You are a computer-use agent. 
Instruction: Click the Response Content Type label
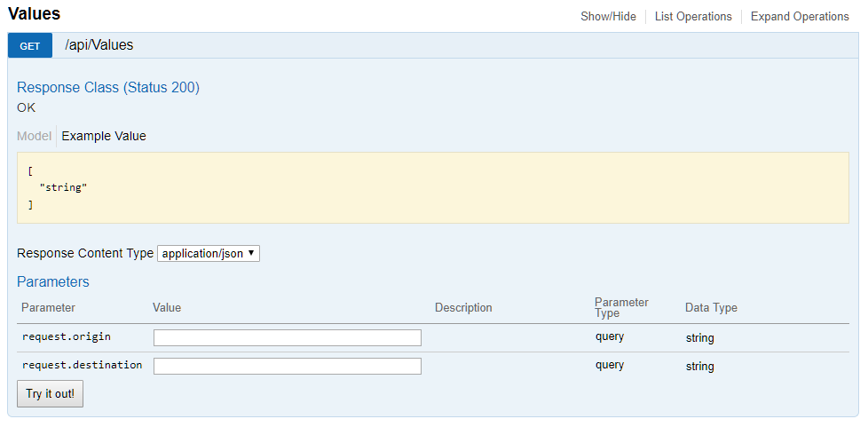click(x=85, y=253)
